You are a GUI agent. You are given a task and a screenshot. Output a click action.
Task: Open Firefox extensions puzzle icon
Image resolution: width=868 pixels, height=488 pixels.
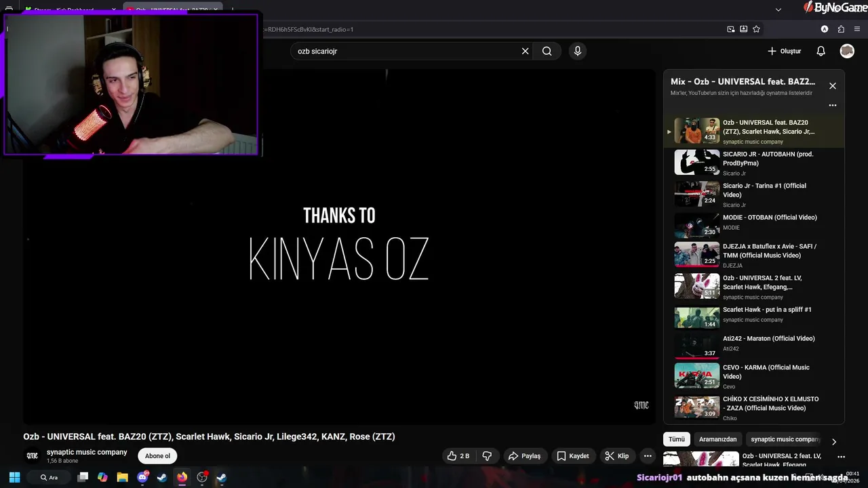841,29
